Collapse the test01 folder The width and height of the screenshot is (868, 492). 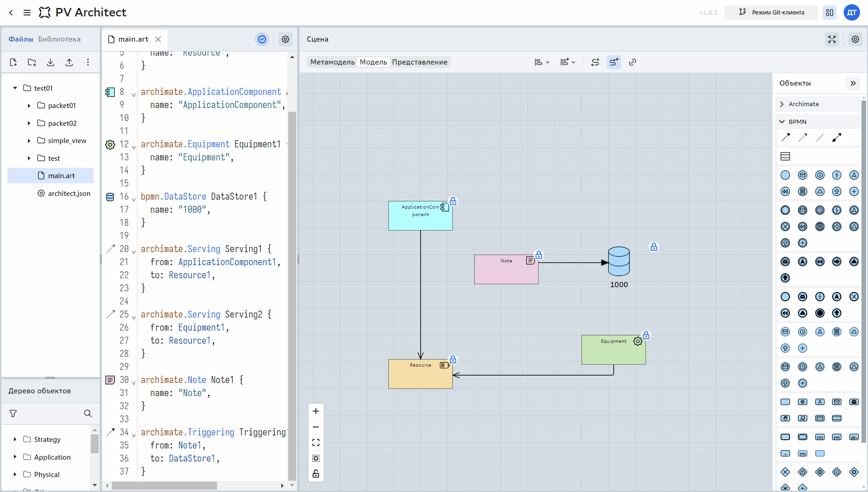[15, 88]
